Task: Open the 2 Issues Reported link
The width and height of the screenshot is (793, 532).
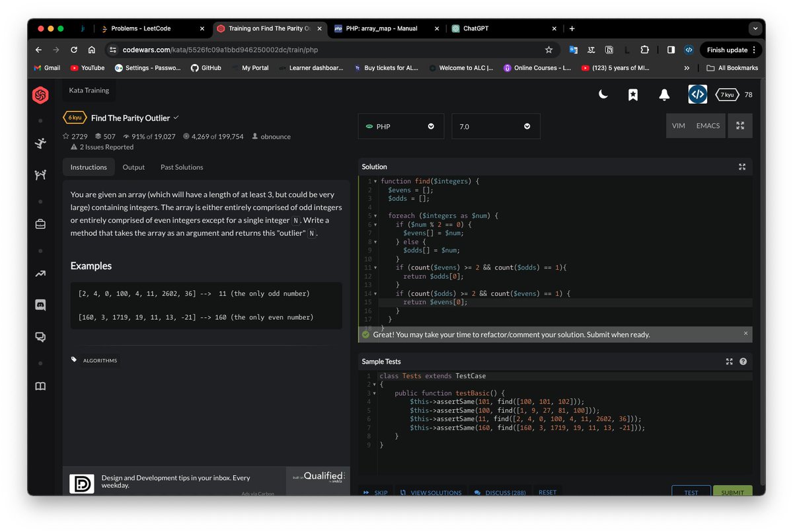Action: tap(106, 147)
